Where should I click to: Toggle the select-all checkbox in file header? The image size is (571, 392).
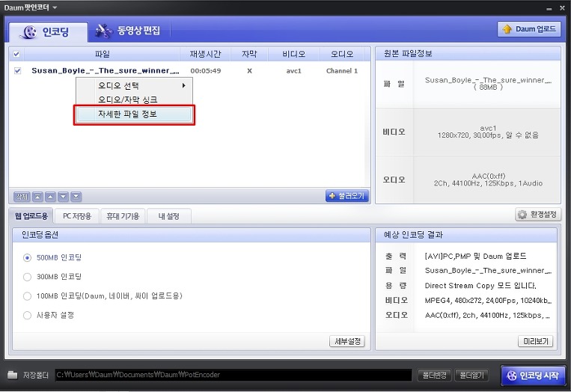(x=17, y=55)
